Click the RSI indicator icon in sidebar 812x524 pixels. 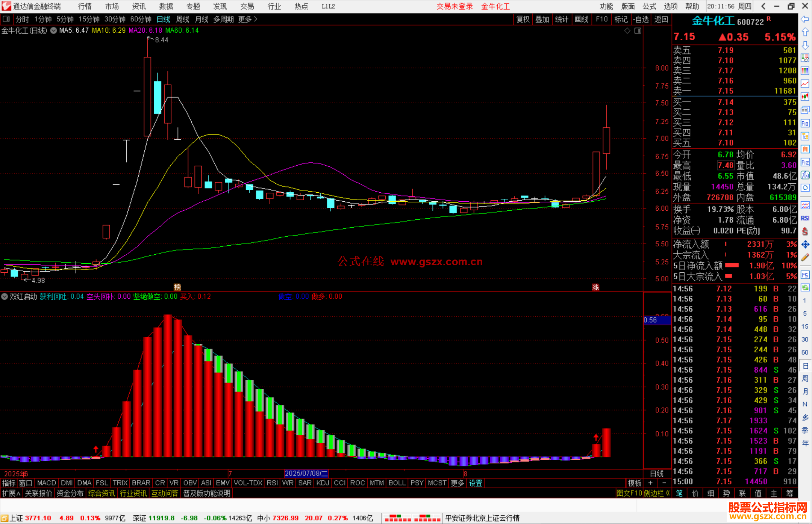pyautogui.click(x=805, y=218)
